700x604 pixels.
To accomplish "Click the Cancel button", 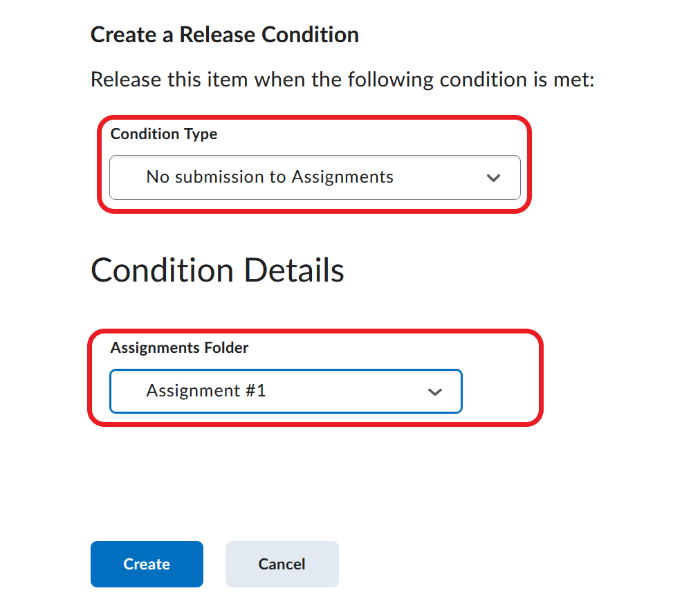I will 282,564.
